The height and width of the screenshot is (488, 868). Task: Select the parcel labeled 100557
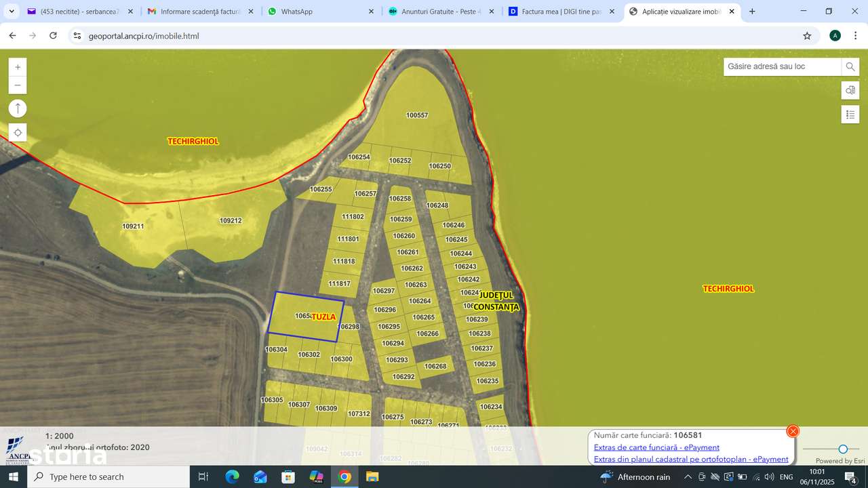417,115
